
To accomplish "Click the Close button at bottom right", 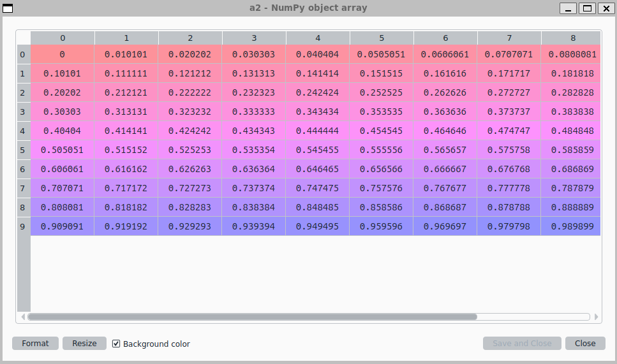I will (x=585, y=343).
